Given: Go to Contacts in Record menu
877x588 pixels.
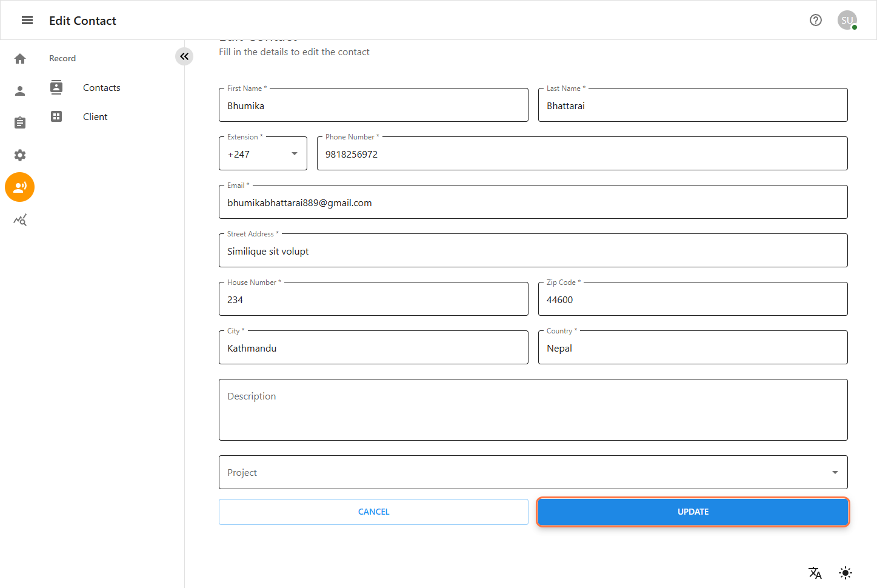Looking at the screenshot, I should point(101,88).
